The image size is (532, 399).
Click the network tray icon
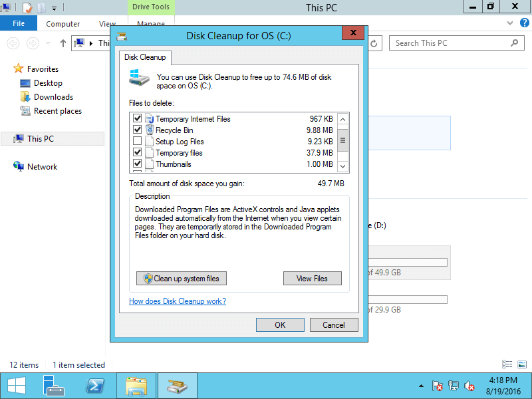[x=454, y=386]
